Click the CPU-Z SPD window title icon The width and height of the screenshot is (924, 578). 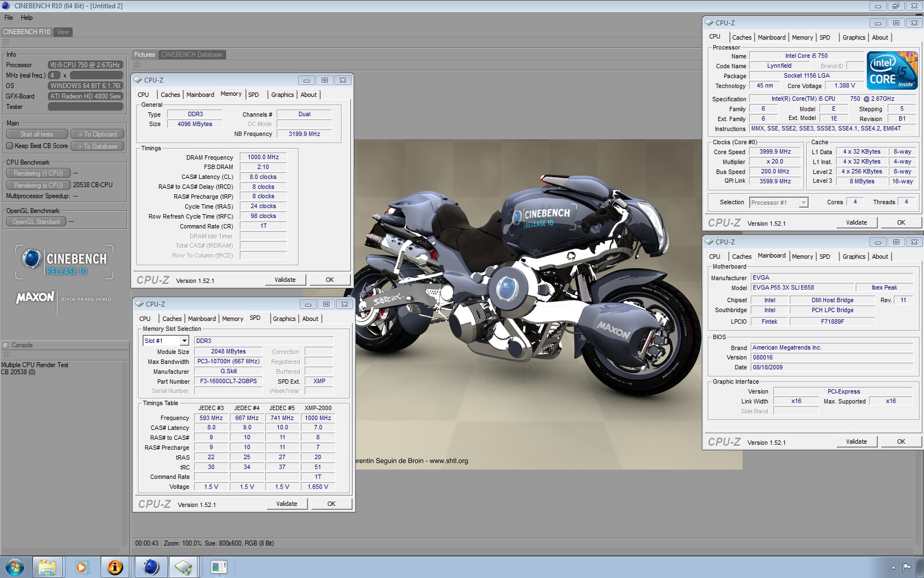(140, 304)
